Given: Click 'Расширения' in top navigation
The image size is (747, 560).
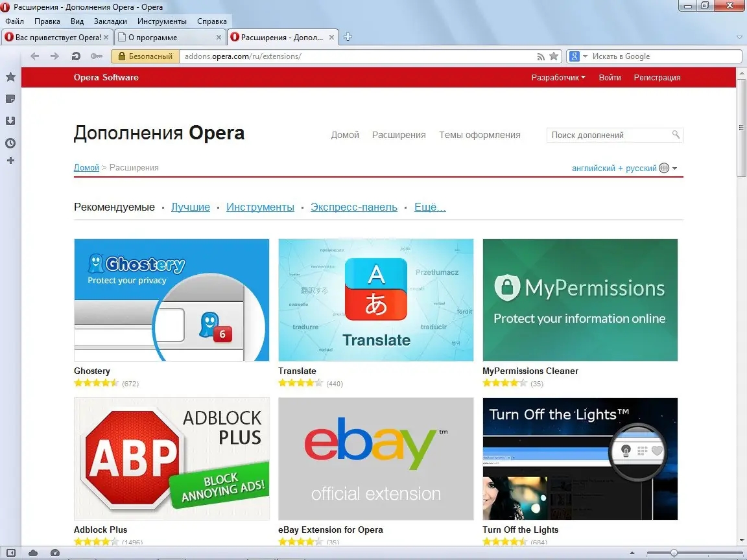Looking at the screenshot, I should point(399,135).
